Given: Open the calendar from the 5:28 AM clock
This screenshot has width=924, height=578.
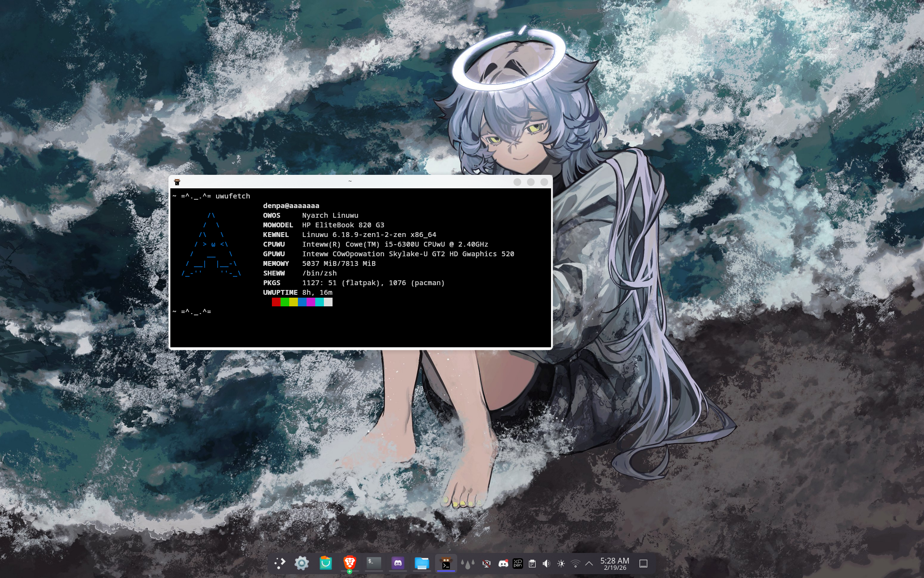Looking at the screenshot, I should (615, 564).
